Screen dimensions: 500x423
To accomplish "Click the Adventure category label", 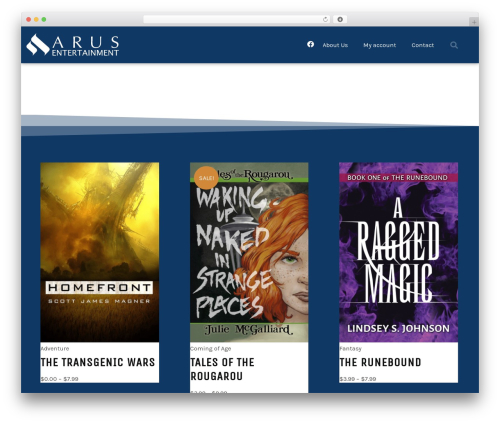I will click(55, 349).
